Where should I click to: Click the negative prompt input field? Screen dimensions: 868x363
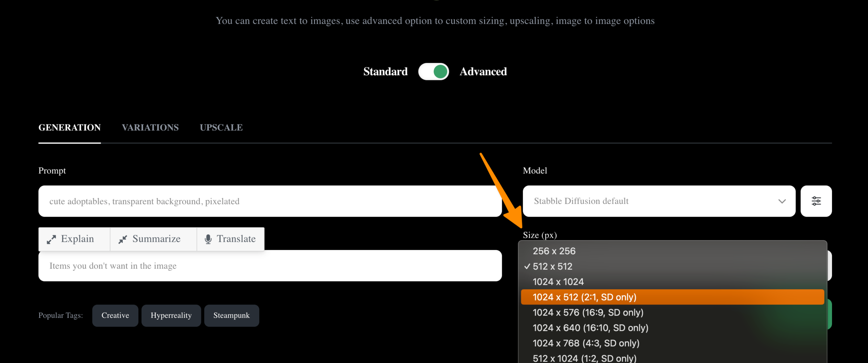coord(270,266)
